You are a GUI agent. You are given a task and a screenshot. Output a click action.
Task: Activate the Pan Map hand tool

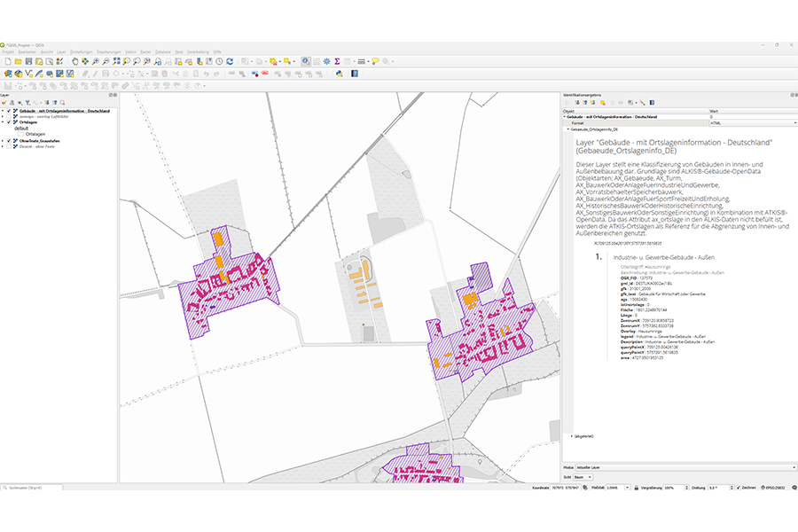(x=75, y=60)
